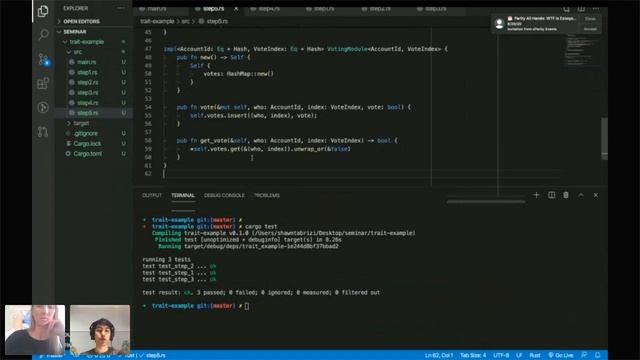Open step3.rs in the file explorer
The height and width of the screenshot is (360, 640).
tap(87, 93)
